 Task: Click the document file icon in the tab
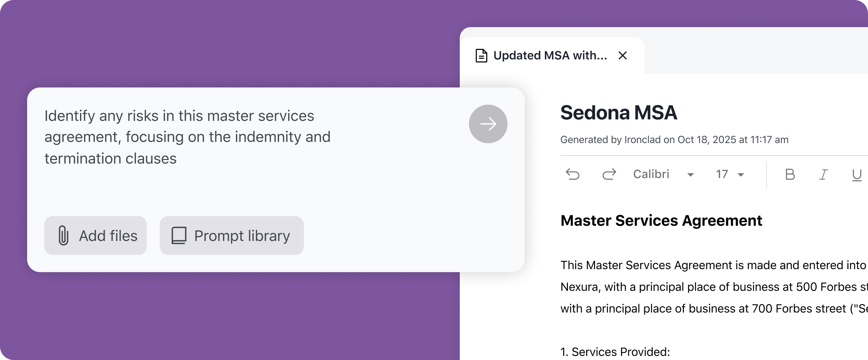pos(481,56)
